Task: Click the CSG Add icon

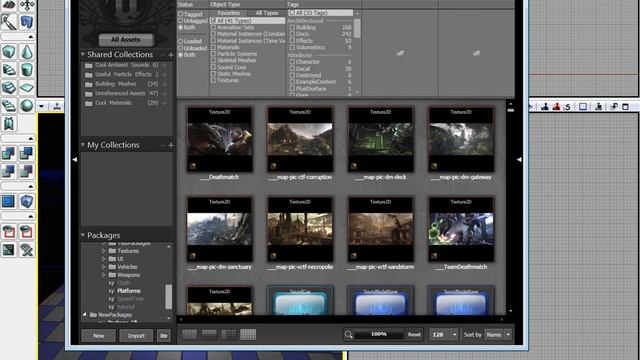Action: tap(9, 153)
